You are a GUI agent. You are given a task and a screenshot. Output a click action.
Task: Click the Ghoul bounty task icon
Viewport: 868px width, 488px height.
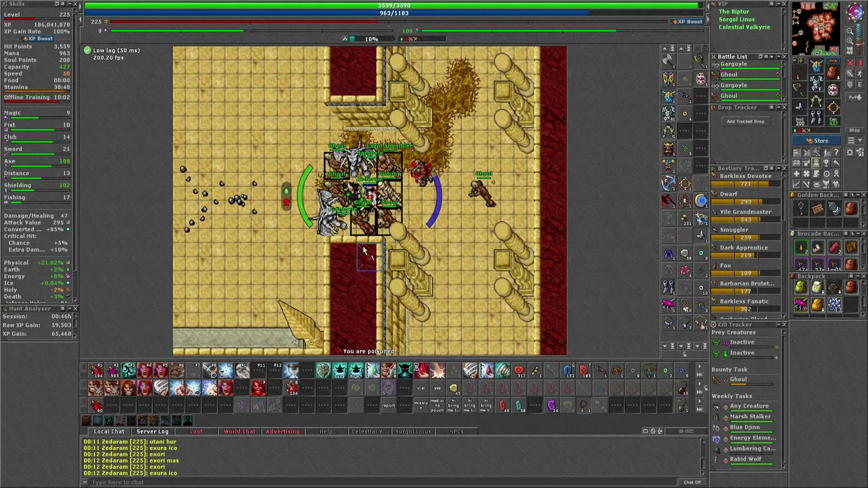pos(716,380)
